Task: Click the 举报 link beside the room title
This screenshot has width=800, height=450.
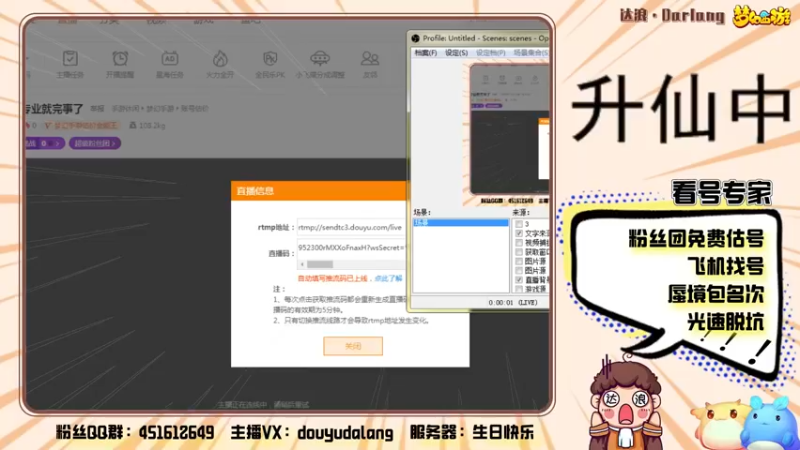Action: 97,109
